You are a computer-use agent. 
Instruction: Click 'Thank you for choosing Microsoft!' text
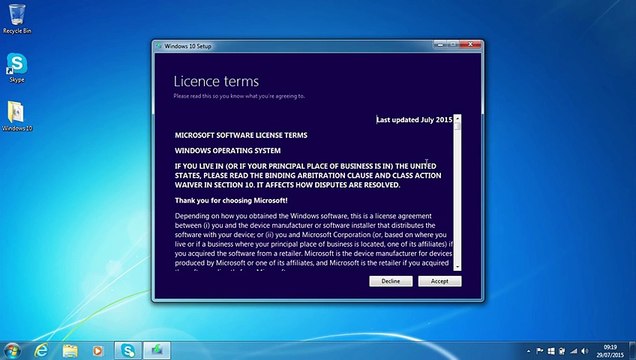pos(231,200)
